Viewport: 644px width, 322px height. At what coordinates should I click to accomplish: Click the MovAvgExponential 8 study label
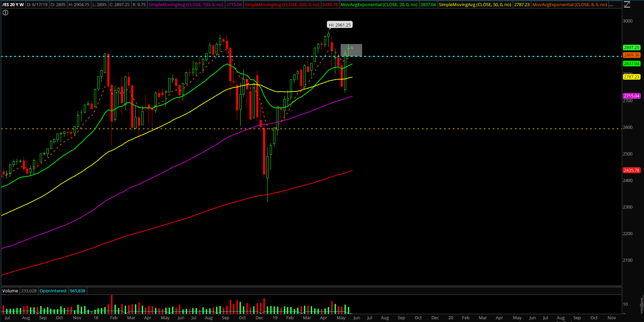[x=569, y=5]
